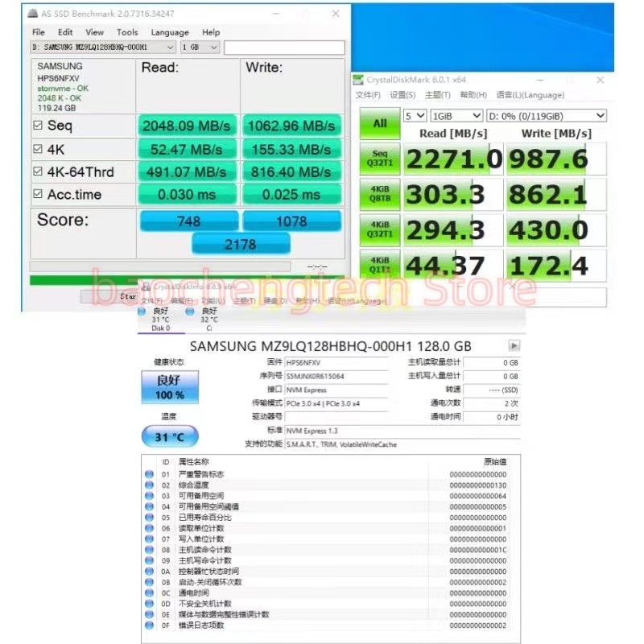Click the AS SSD total score 2178
This screenshot has width=644, height=644.
(241, 245)
